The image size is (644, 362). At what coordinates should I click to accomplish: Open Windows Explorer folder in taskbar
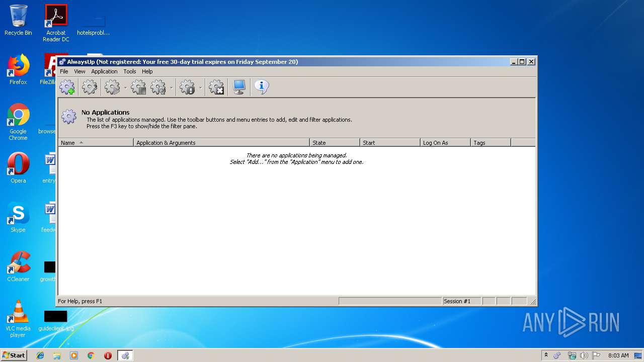(57, 355)
